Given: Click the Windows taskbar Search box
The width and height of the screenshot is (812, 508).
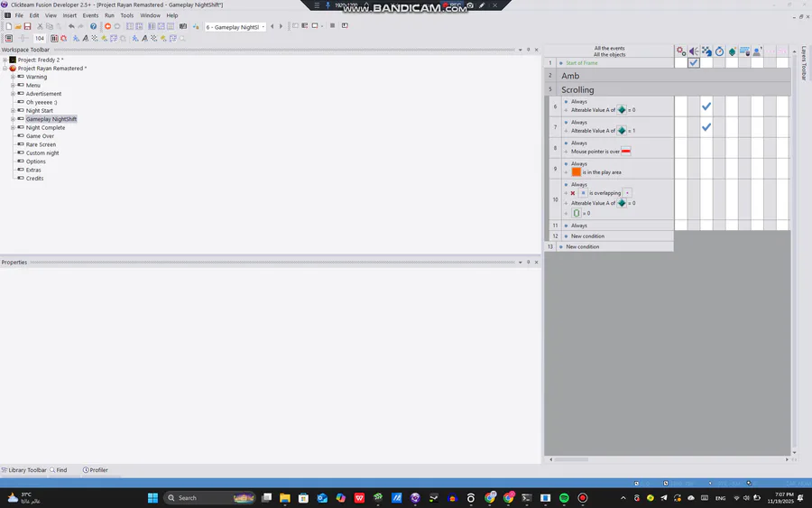Looking at the screenshot, I should click(x=209, y=498).
